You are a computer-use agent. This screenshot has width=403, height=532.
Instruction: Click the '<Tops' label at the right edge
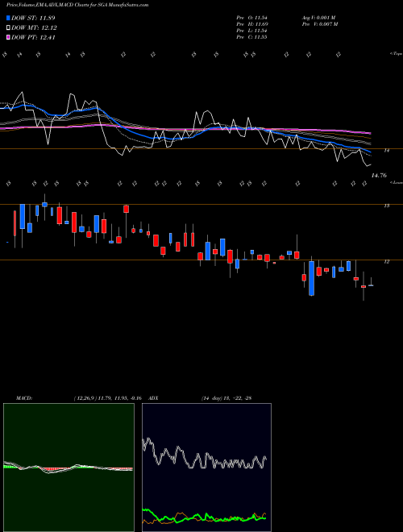(396, 54)
